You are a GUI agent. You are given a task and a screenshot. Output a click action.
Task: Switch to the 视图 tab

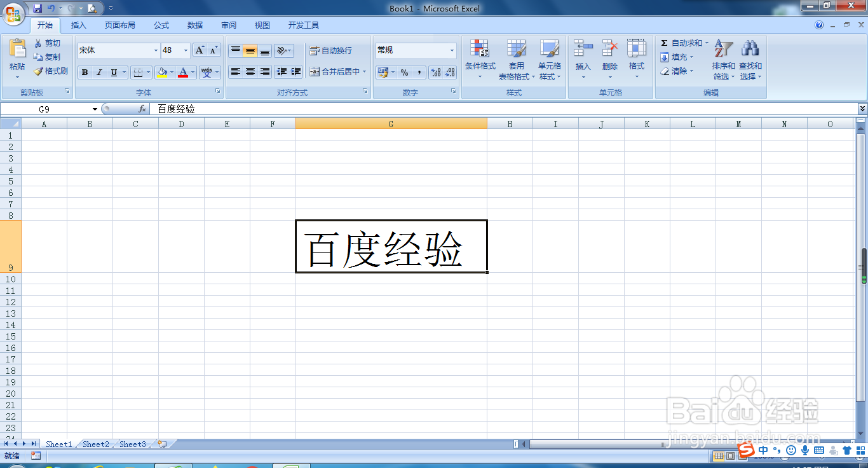tap(262, 25)
